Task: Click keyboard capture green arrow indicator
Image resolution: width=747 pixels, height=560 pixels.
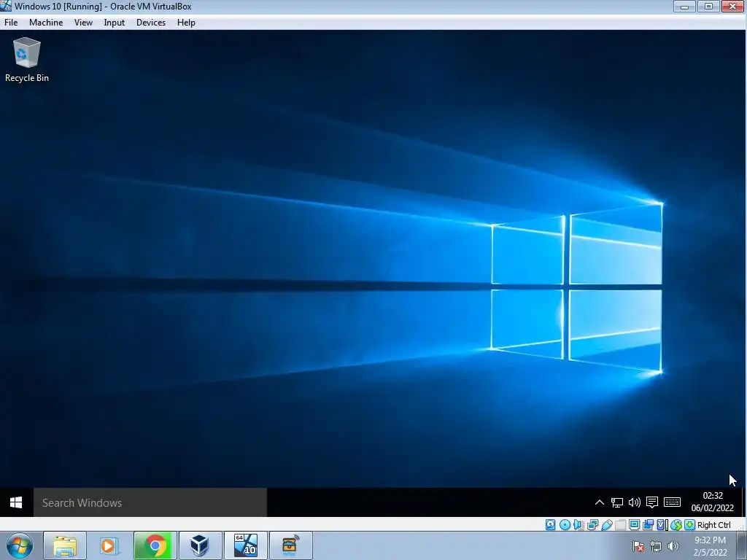Action: [690, 525]
